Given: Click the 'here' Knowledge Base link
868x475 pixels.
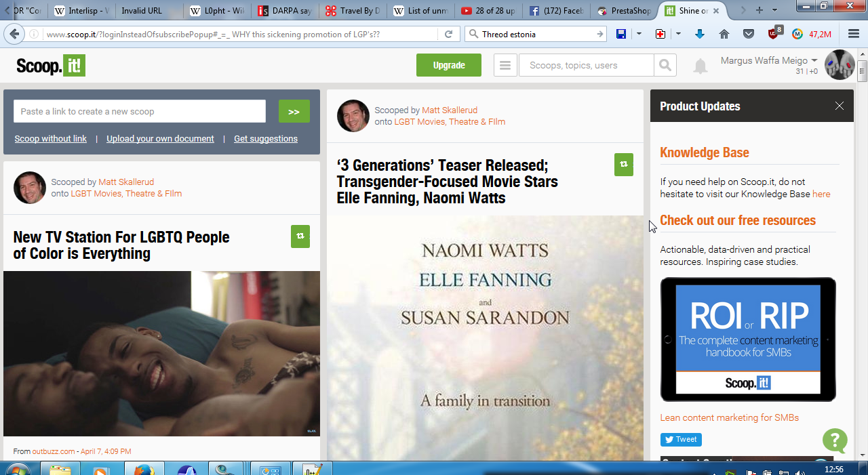Looking at the screenshot, I should tap(821, 194).
